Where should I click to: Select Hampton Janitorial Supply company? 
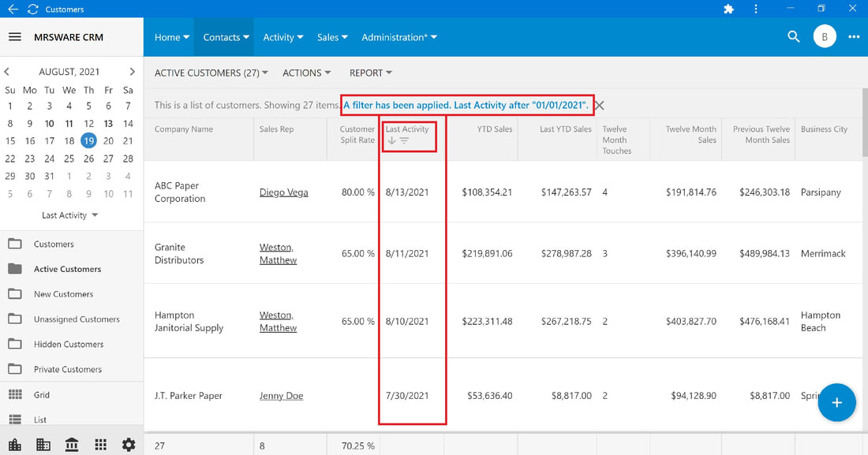pos(189,322)
